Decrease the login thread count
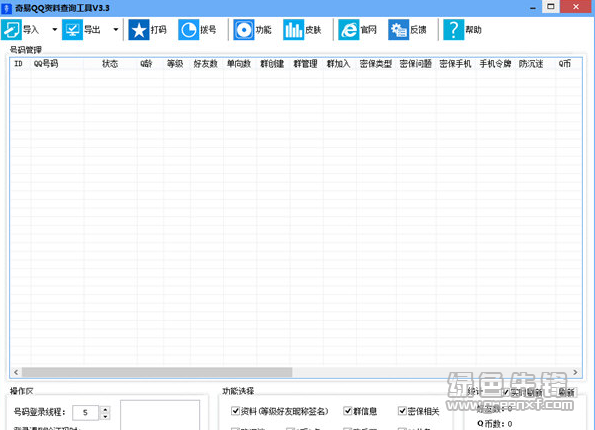Viewport: 595px width, 430px height. point(105,416)
